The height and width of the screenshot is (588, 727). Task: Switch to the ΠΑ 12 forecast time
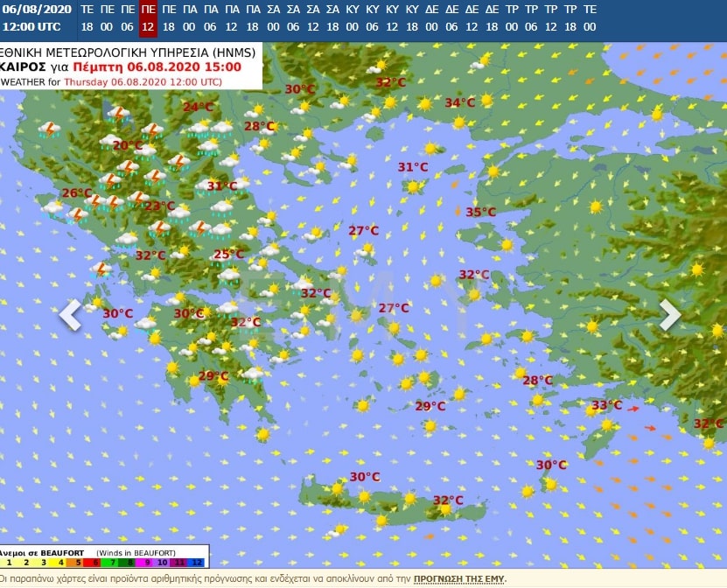coord(232,17)
